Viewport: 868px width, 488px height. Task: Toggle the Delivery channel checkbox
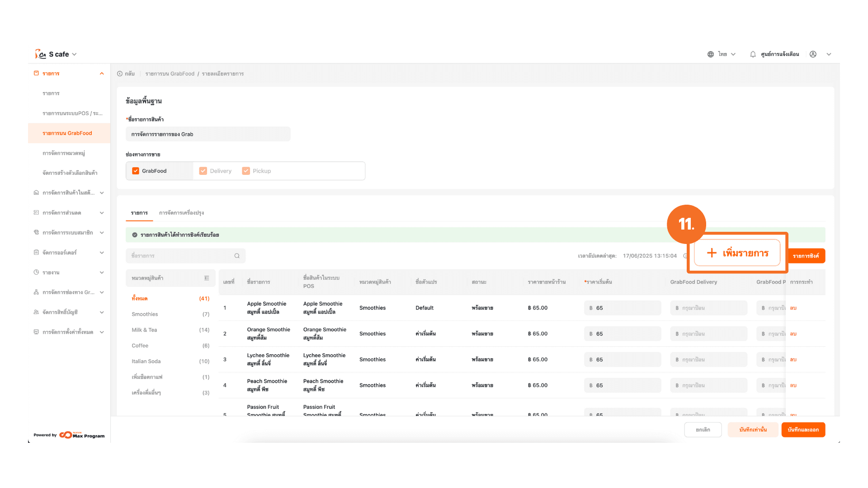point(203,171)
